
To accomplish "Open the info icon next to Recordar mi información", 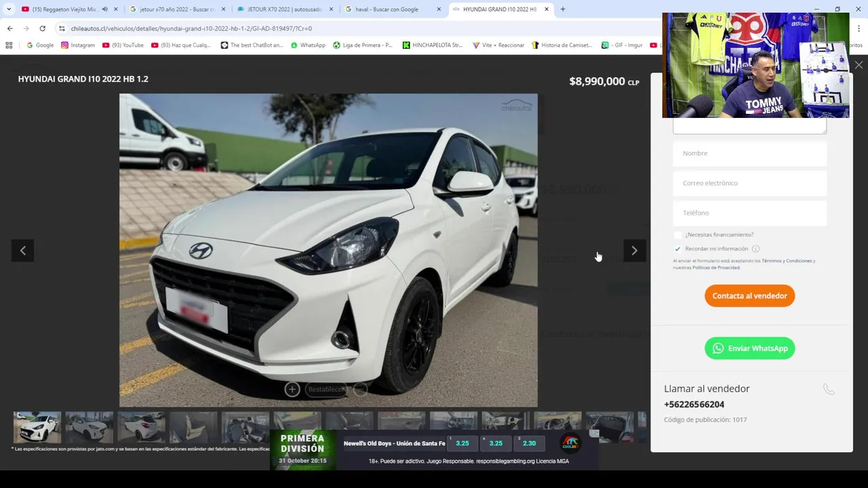I will [755, 249].
